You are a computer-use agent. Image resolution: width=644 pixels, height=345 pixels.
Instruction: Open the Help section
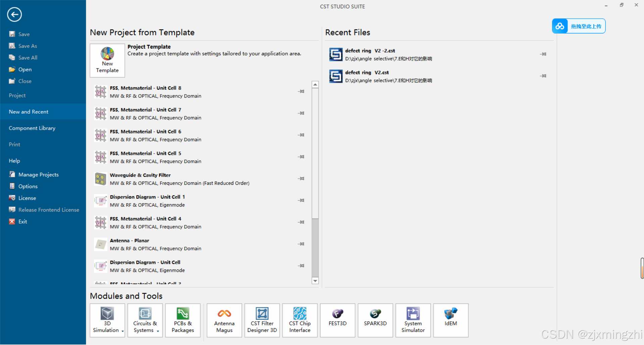click(14, 161)
